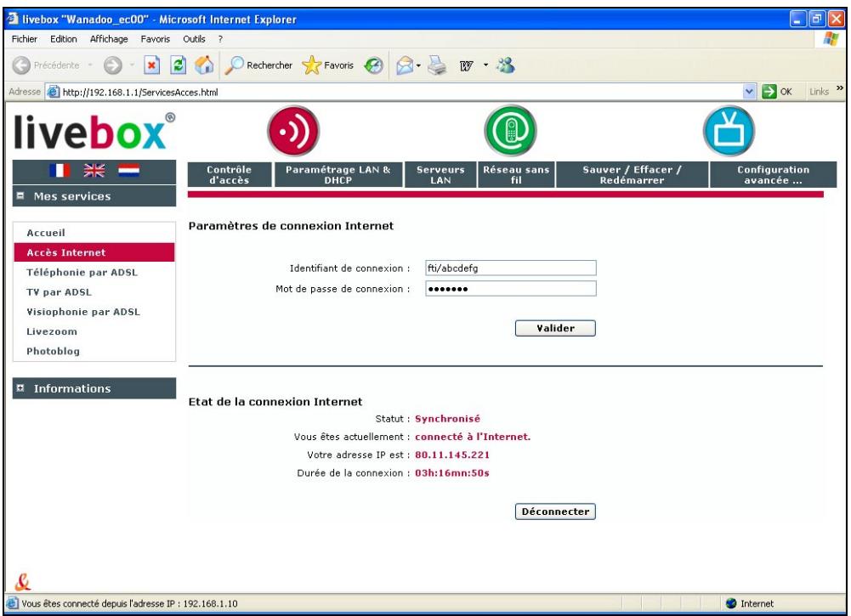Select the French flag language
This screenshot has width=851, height=616.
[x=60, y=171]
